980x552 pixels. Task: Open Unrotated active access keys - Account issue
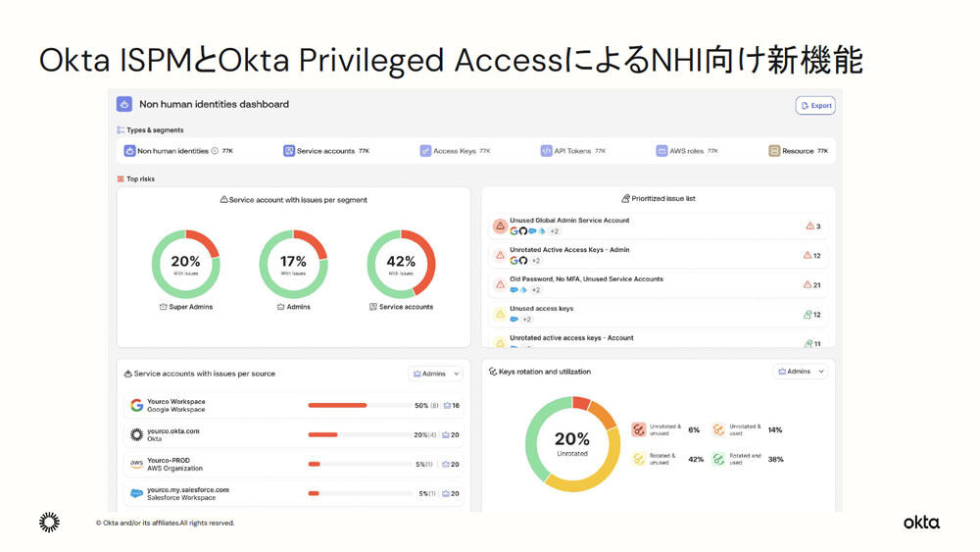coord(659,339)
